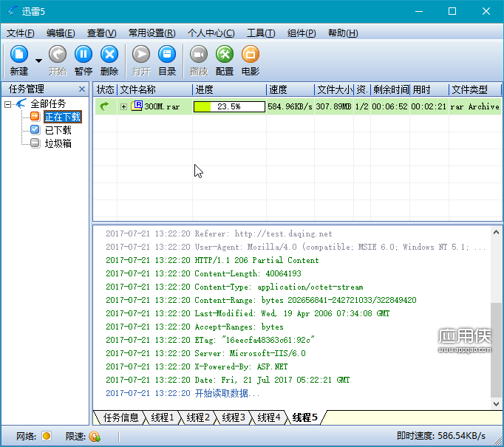This screenshot has width=504, height=447.
Task: Click the 23.5% progress bar
Action: click(x=229, y=106)
